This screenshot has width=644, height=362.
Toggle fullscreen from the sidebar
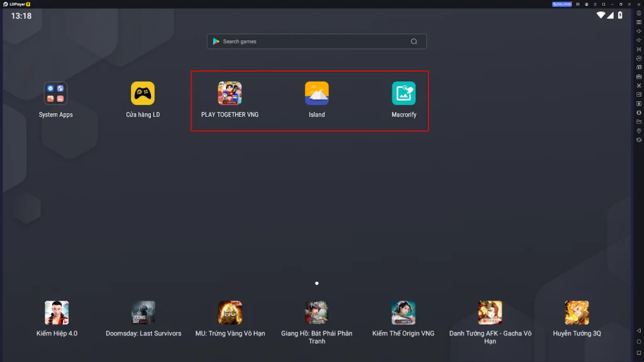coord(639,49)
